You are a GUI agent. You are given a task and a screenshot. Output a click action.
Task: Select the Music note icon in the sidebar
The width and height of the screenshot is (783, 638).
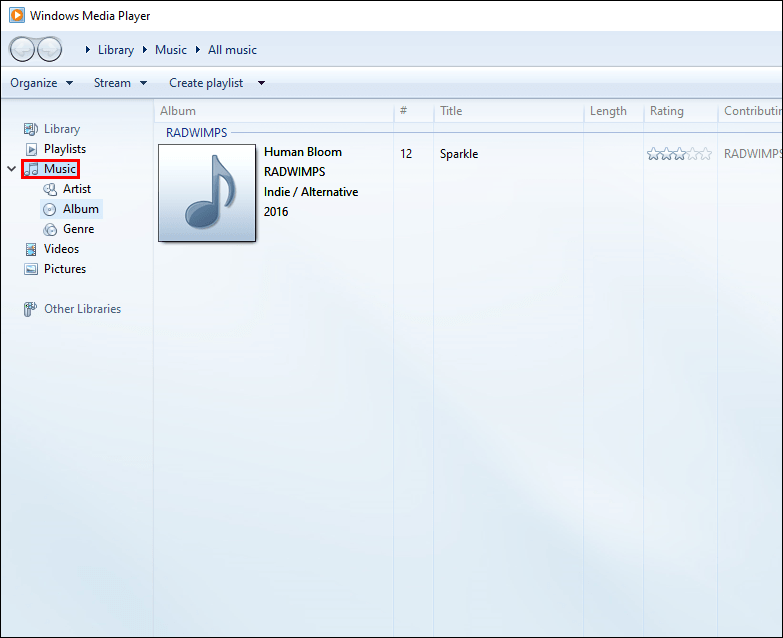pyautogui.click(x=31, y=169)
